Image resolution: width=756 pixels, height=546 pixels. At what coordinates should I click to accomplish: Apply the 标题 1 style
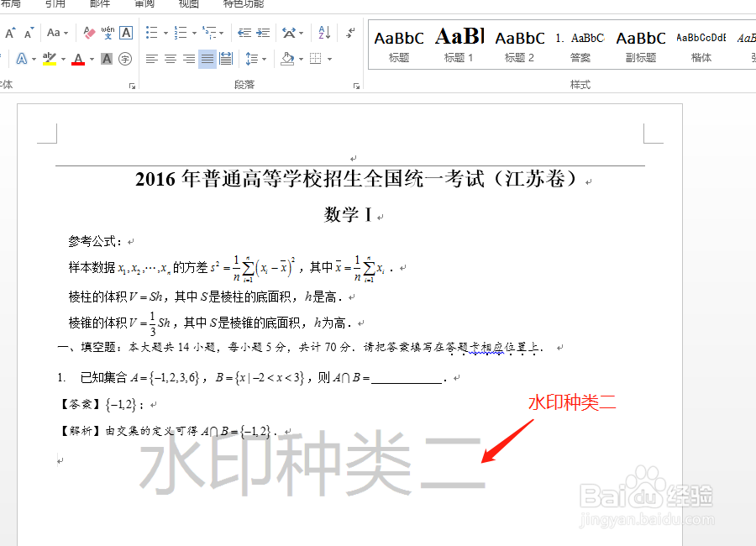pyautogui.click(x=459, y=44)
